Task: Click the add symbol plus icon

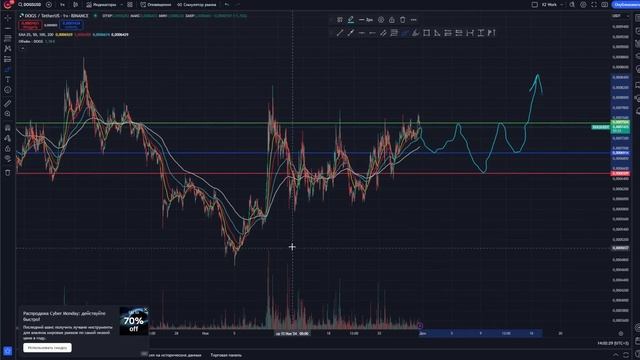Action: click(x=49, y=4)
